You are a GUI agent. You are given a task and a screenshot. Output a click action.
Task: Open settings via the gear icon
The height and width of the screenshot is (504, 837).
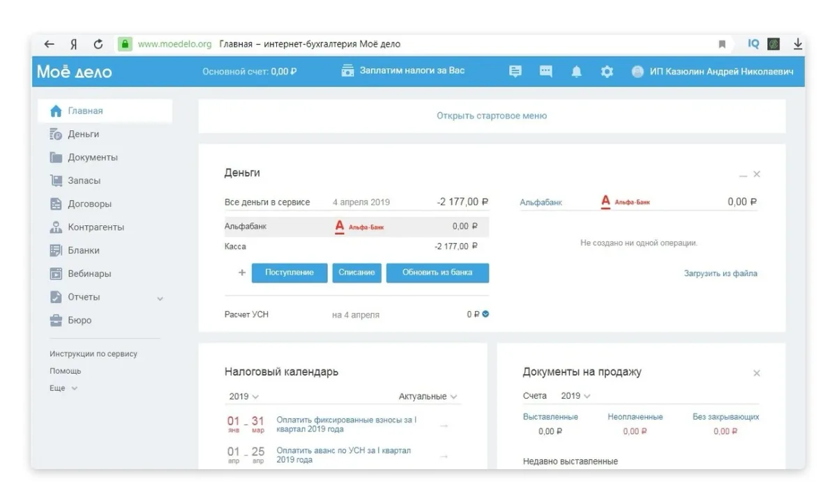pyautogui.click(x=607, y=71)
